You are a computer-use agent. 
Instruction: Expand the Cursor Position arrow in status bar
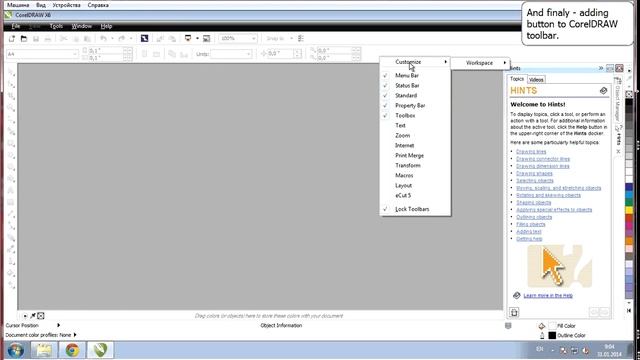point(58,325)
